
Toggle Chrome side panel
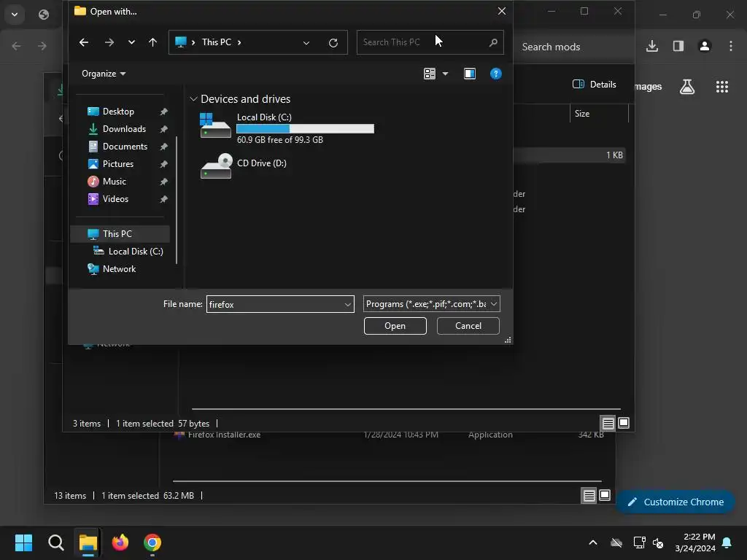tap(678, 46)
